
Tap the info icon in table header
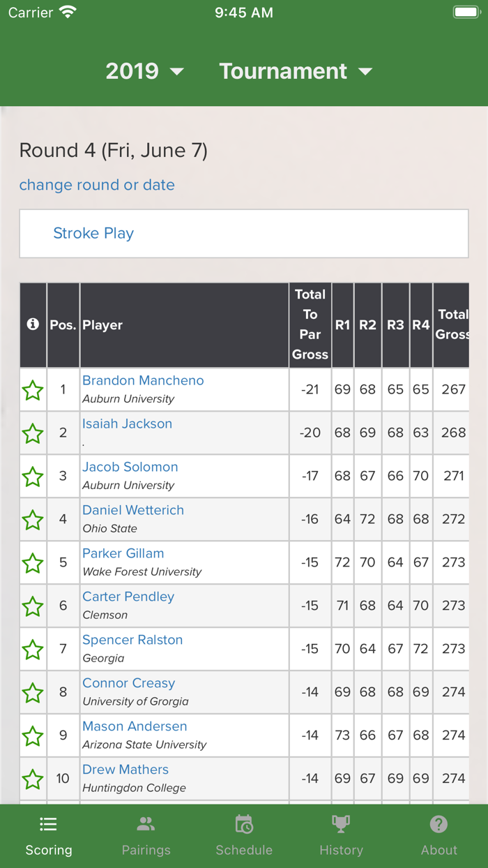[33, 324]
